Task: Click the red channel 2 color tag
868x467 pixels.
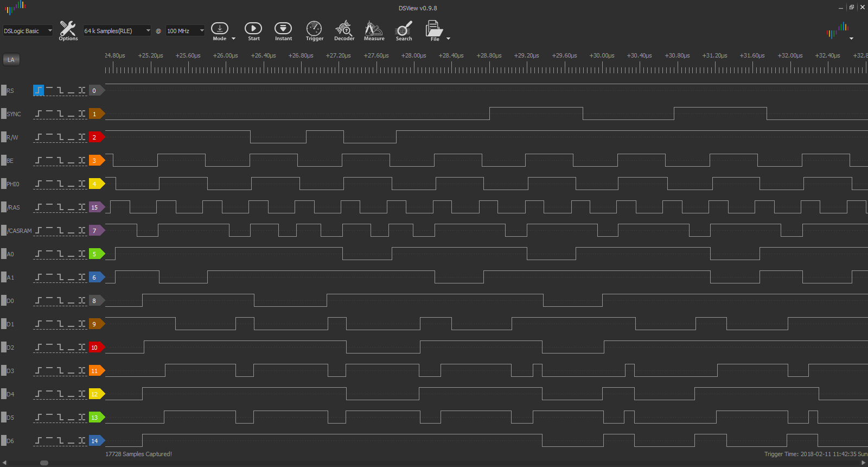Action: 95,137
